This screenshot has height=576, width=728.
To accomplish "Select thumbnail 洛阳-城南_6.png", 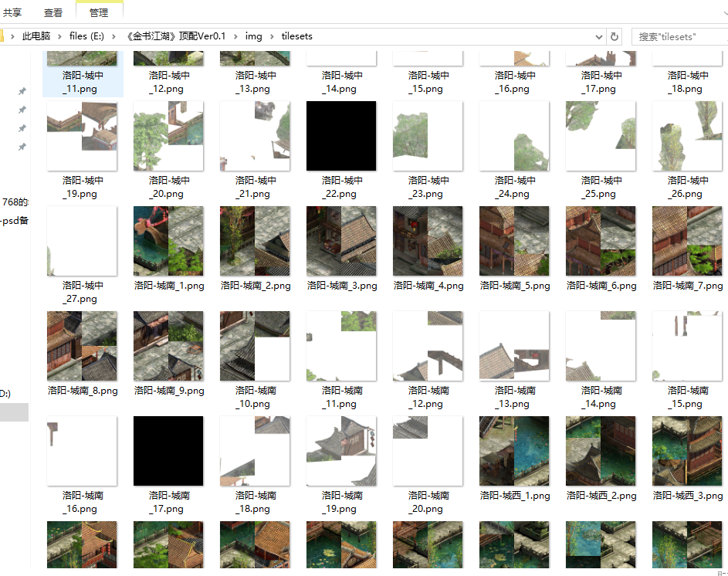I will point(601,241).
